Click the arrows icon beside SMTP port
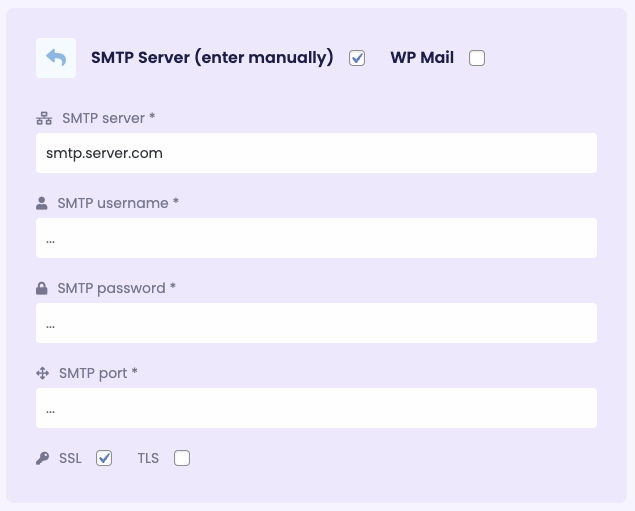635x511 pixels. pos(43,373)
